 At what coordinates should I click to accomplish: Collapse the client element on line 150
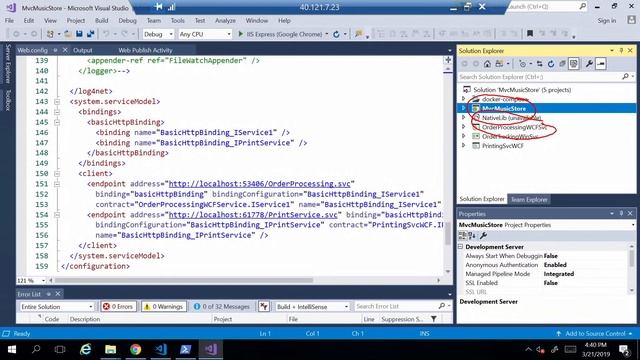[x=57, y=173]
